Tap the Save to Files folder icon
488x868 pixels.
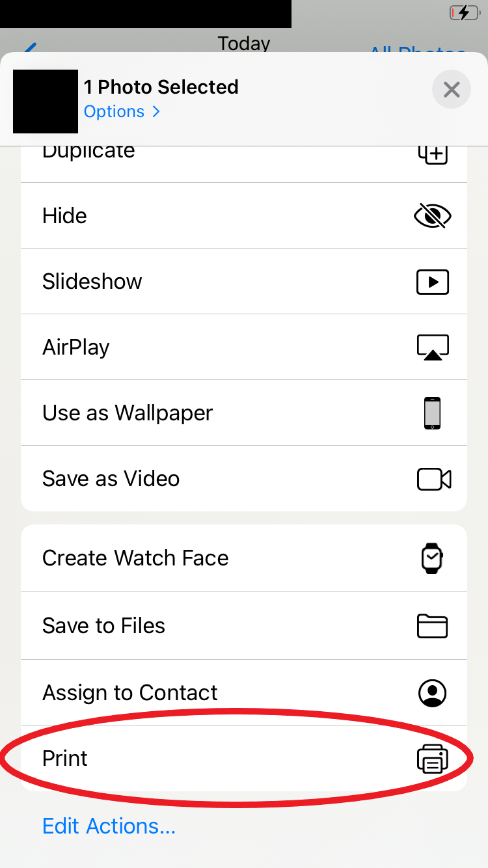point(432,626)
